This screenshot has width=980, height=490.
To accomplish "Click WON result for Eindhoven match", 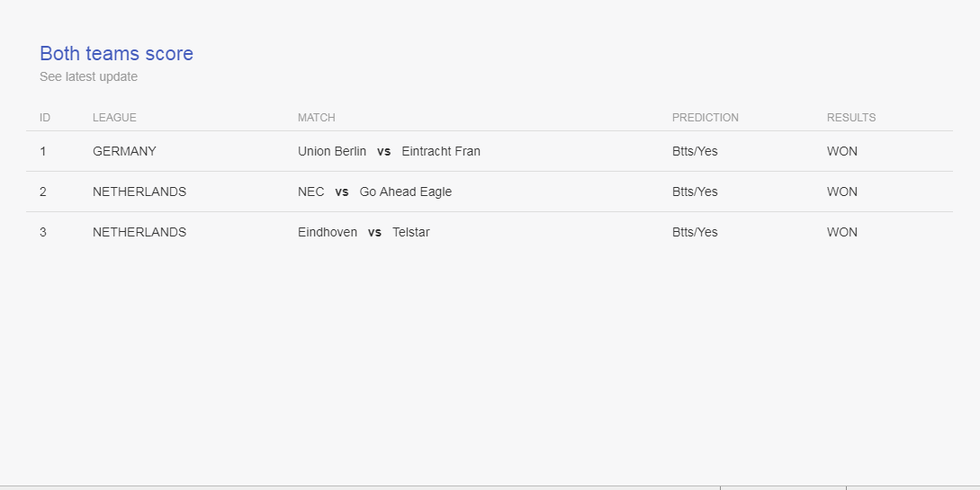I will tap(842, 232).
